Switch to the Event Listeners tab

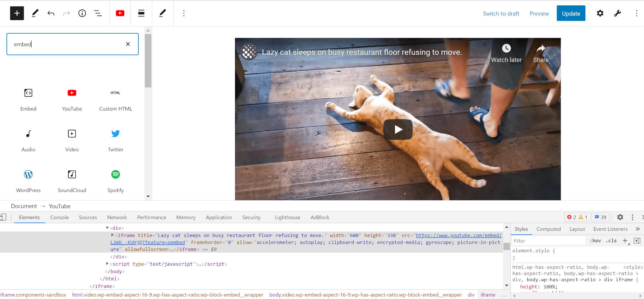click(x=610, y=229)
